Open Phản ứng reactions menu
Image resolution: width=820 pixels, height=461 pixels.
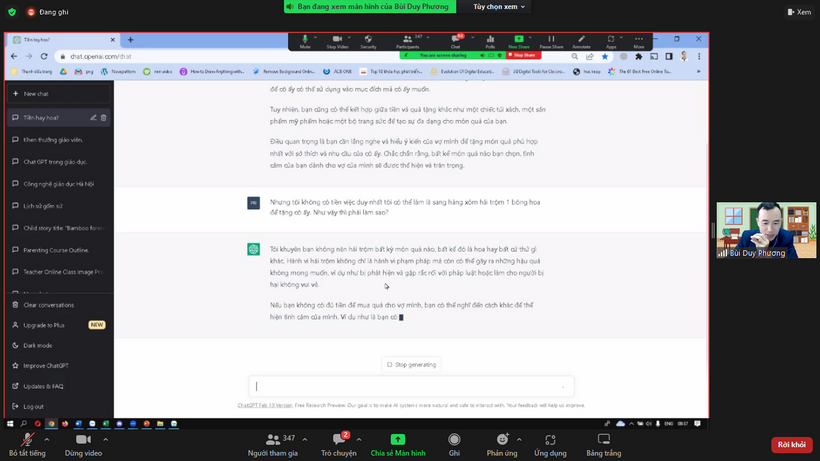502,444
